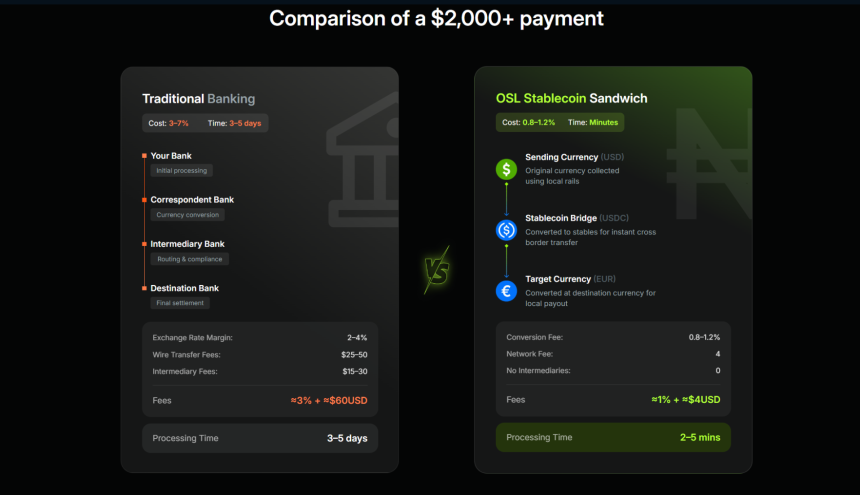Click the orange marker beside Destination Bank

tap(144, 288)
